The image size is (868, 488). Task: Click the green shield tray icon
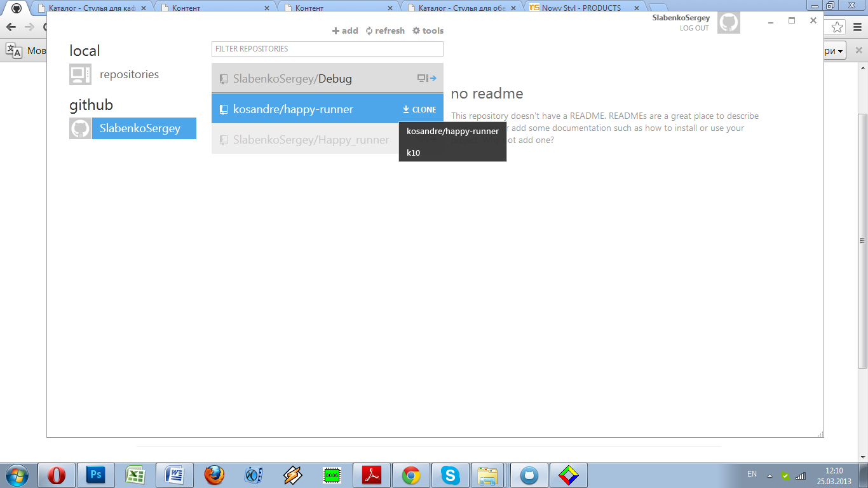[785, 475]
